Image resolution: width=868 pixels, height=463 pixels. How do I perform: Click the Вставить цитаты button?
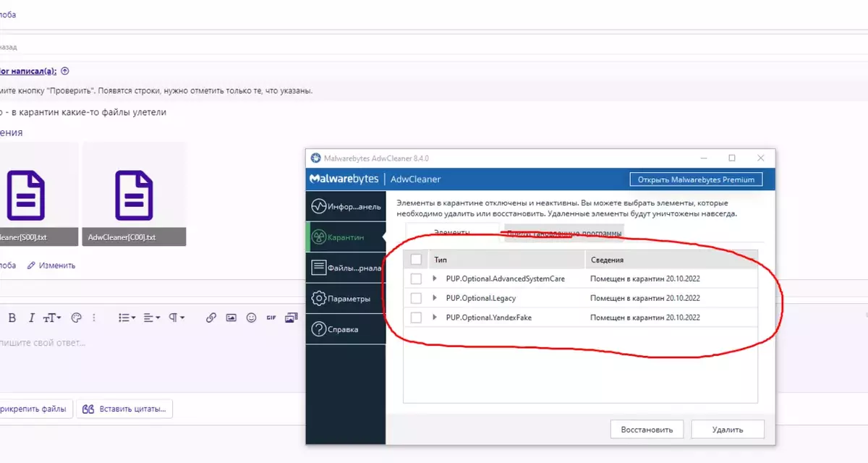(x=124, y=409)
